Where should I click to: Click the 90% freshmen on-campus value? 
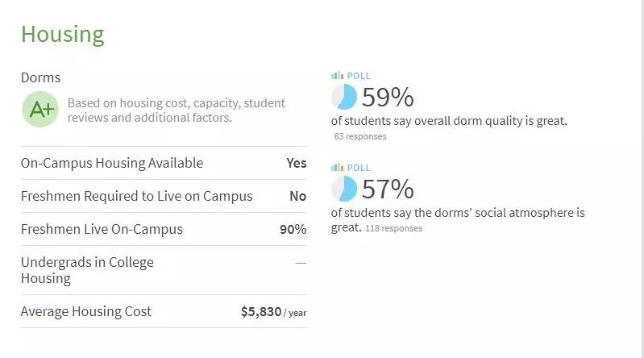(293, 230)
